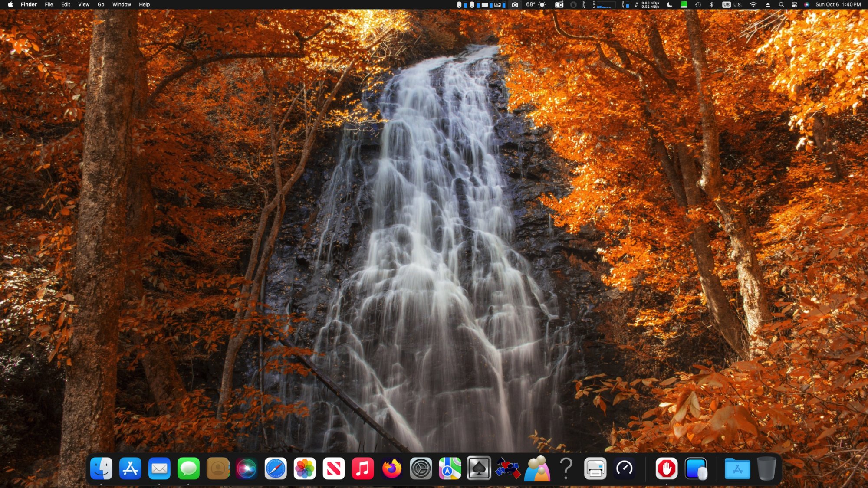
Task: Launch the Maps app
Action: 450,468
